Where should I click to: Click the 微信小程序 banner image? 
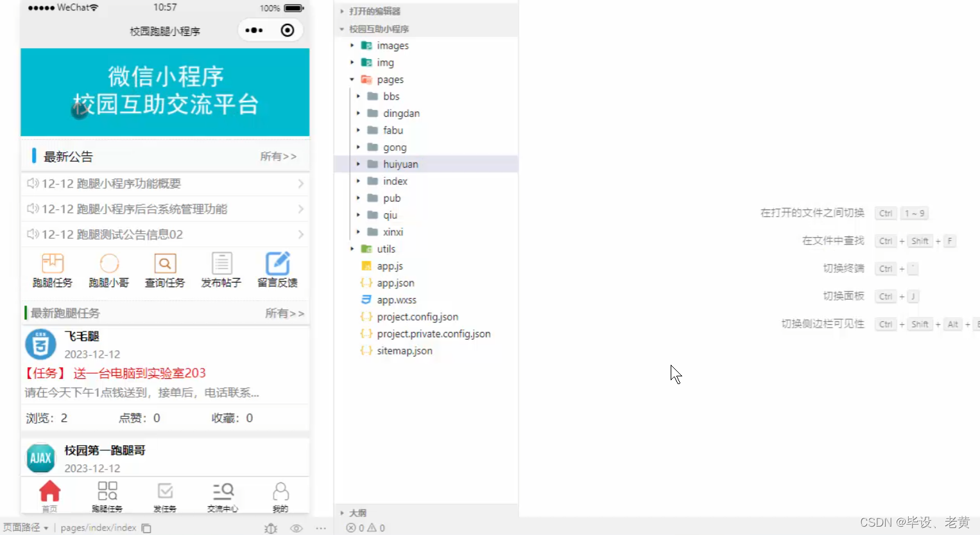point(165,92)
